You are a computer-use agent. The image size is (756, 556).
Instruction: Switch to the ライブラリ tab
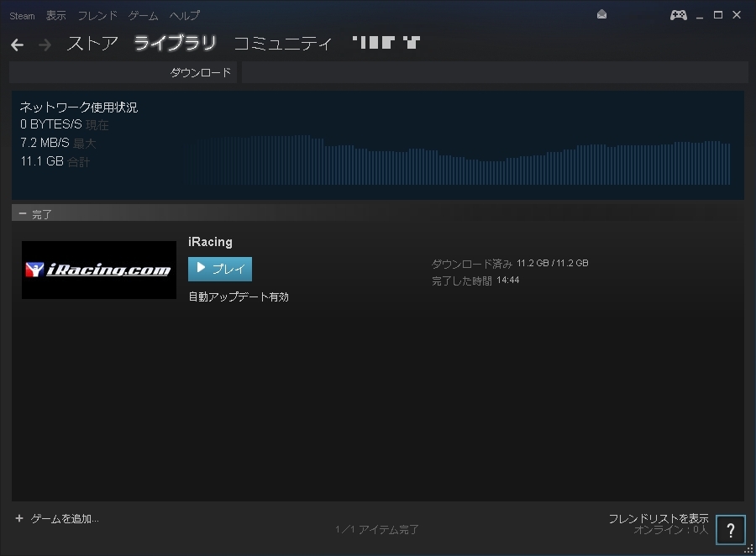tap(175, 44)
